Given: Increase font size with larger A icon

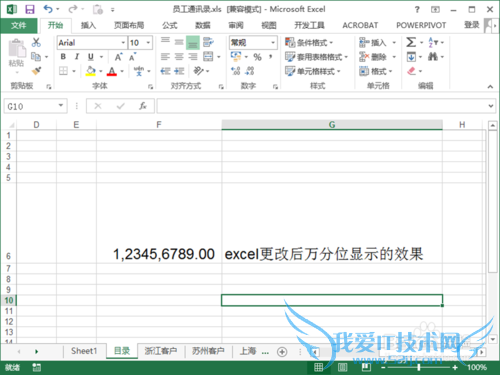Looking at the screenshot, I should [119, 57].
